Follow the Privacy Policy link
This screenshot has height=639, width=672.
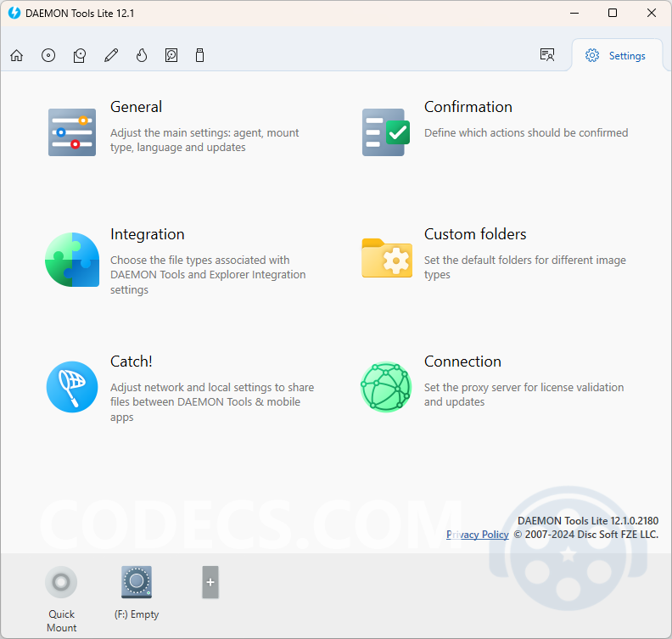[x=478, y=535]
